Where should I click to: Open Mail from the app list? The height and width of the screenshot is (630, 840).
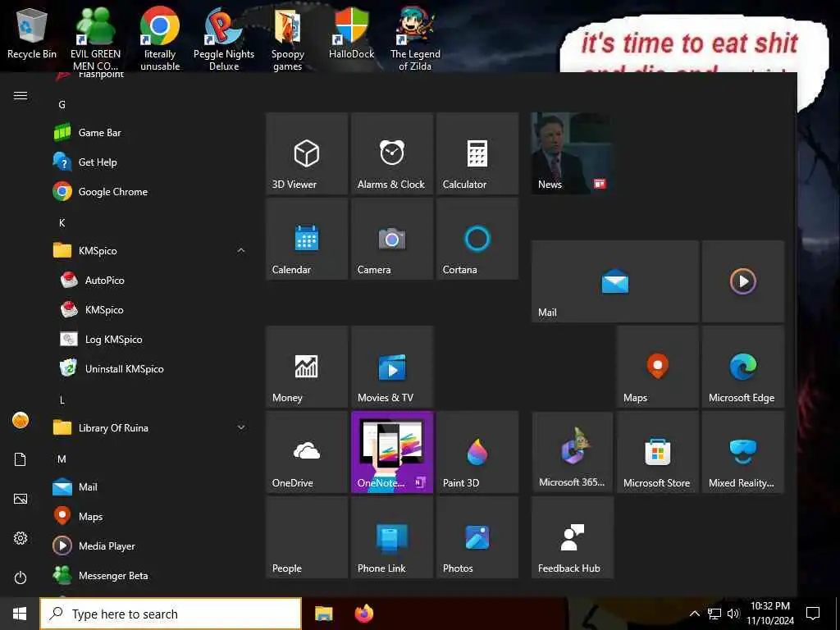coord(150,486)
